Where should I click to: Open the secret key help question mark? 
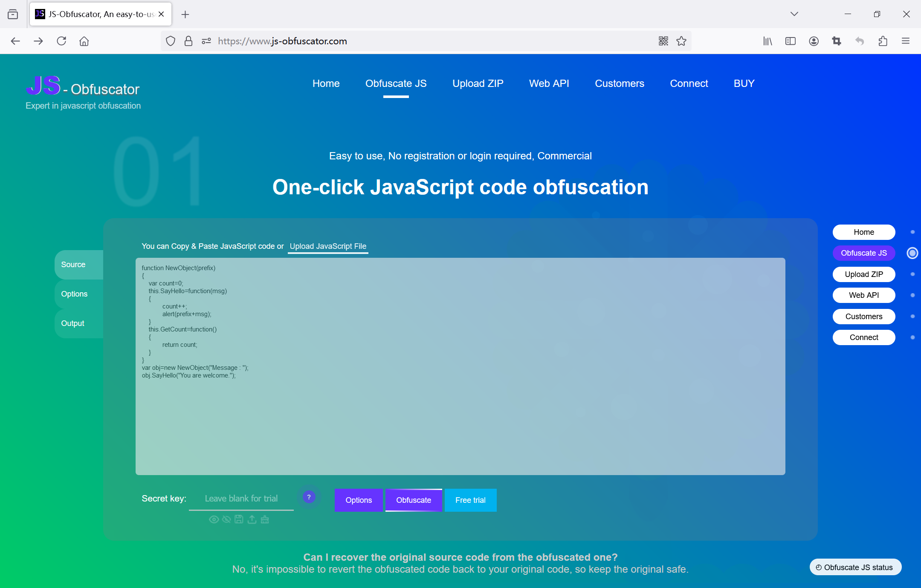(x=309, y=497)
